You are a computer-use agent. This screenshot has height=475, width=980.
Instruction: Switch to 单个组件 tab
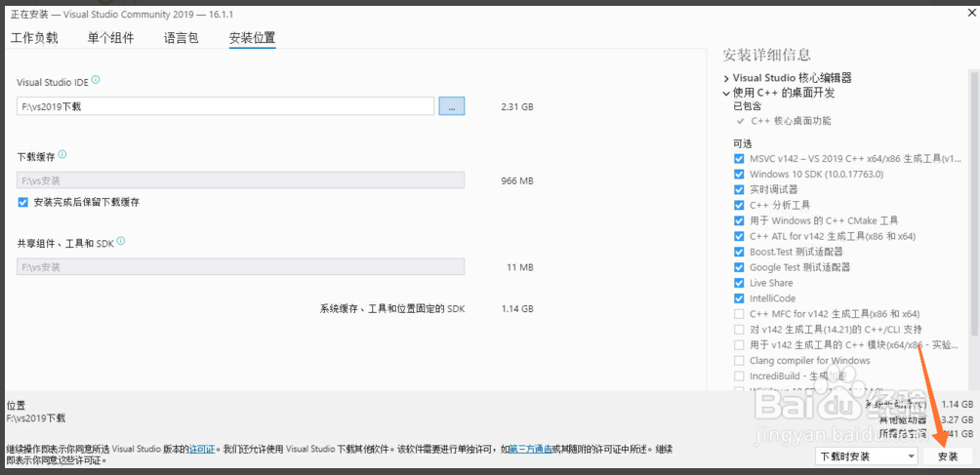pos(110,38)
